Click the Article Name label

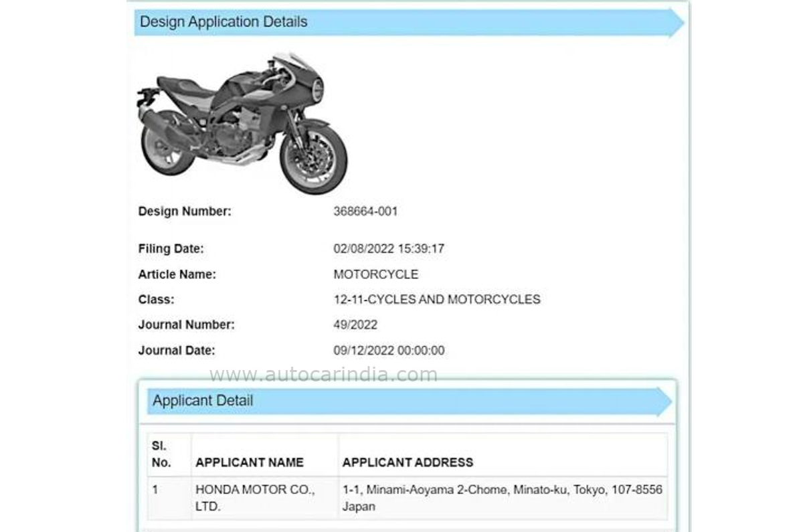click(x=177, y=274)
